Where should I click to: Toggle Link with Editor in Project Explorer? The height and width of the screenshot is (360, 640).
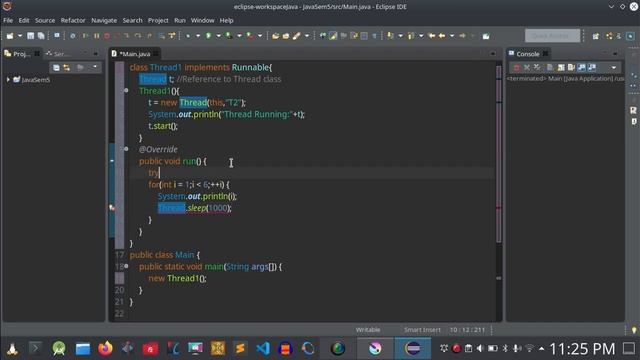67,67
